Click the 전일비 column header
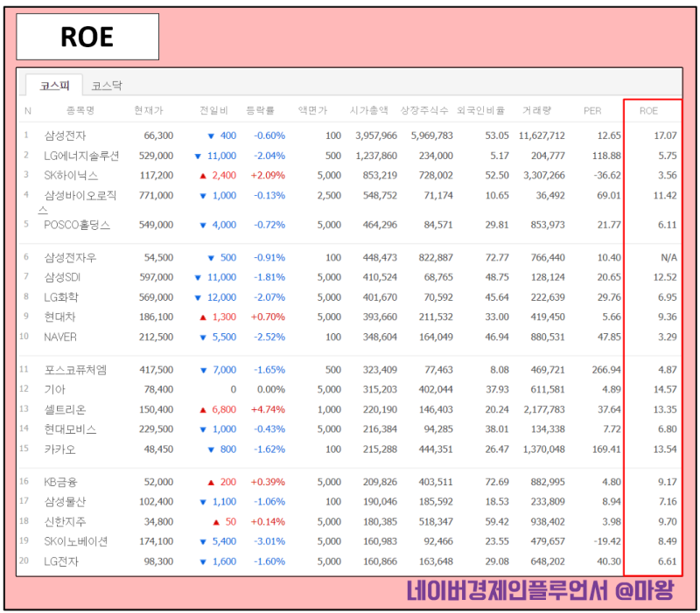Image resolution: width=700 pixels, height=613 pixels. [213, 110]
